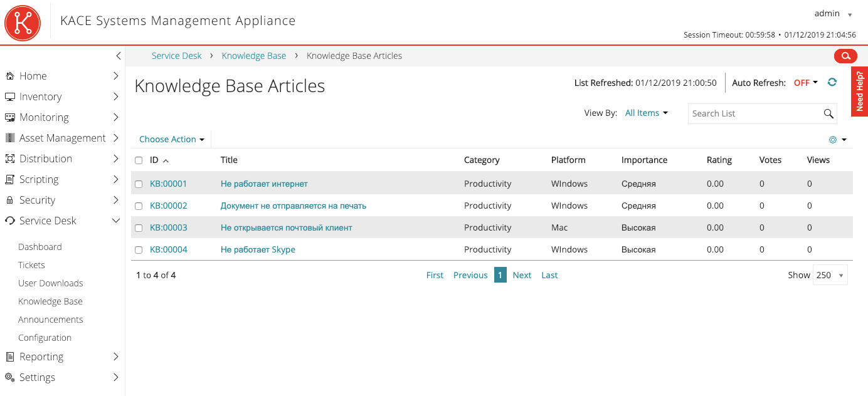Click the KACE logo icon

pyautogui.click(x=23, y=23)
